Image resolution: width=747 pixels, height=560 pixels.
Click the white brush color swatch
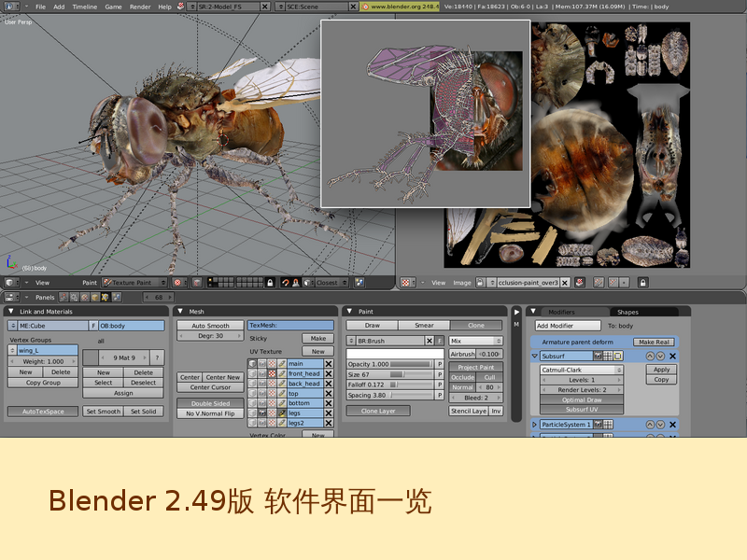[395, 354]
